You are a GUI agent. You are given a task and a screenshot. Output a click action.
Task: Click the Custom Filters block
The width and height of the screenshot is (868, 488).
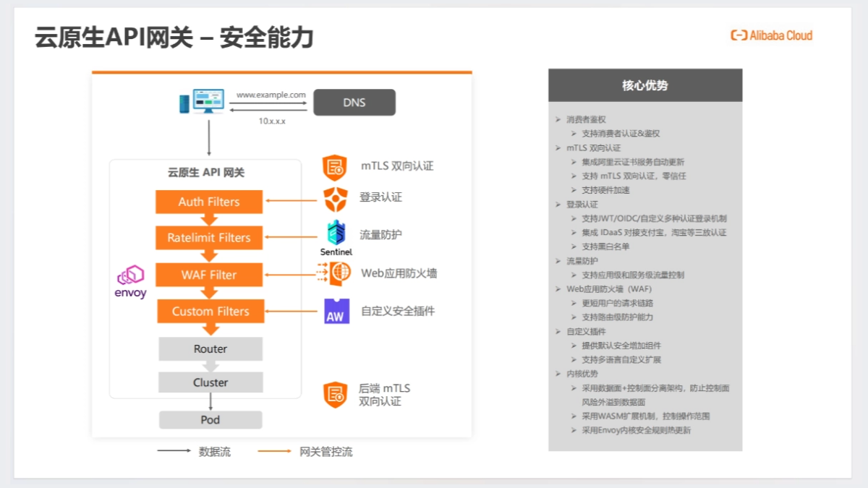pos(209,311)
